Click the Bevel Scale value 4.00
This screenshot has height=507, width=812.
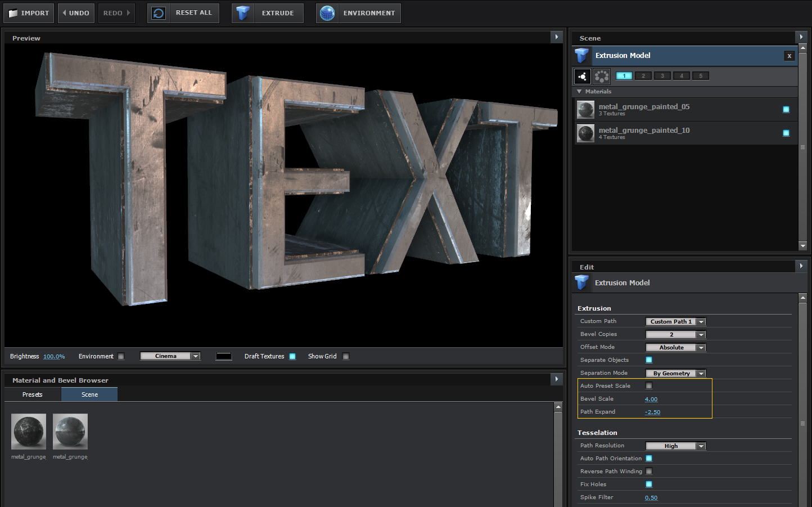click(x=651, y=399)
